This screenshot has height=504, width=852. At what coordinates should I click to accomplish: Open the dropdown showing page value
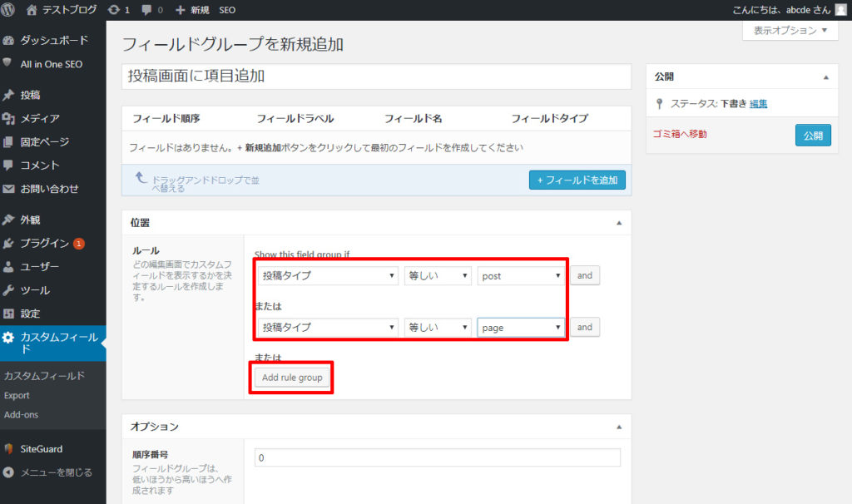click(521, 328)
